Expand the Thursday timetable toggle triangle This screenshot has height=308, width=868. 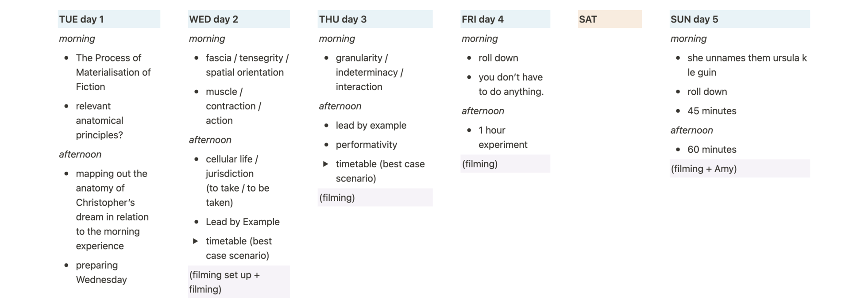[325, 164]
